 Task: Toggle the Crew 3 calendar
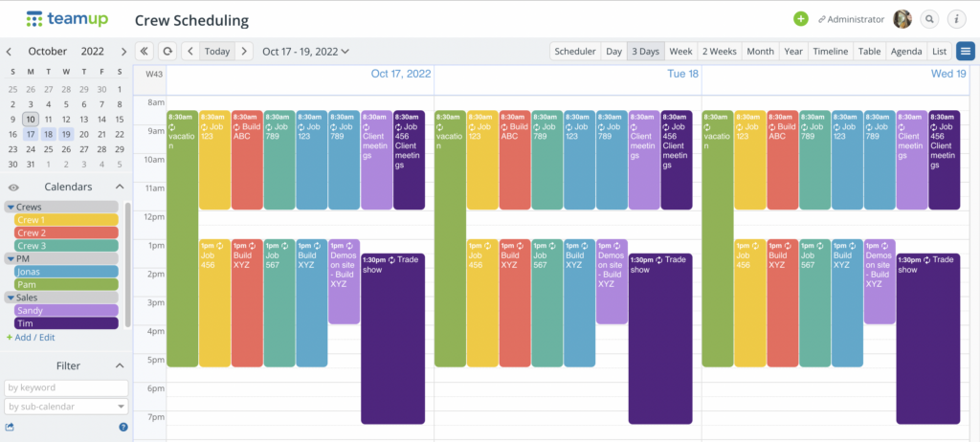(66, 246)
